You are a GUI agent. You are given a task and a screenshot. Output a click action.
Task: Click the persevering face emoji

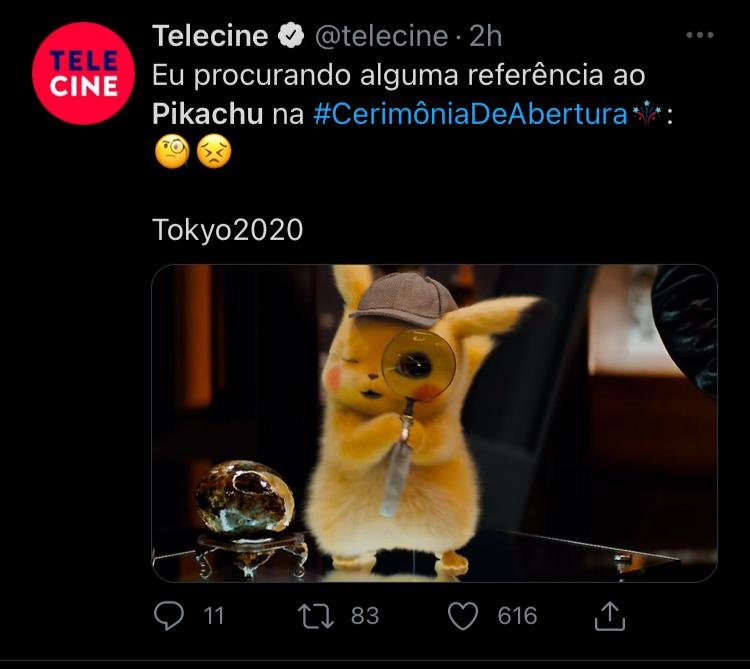click(214, 152)
